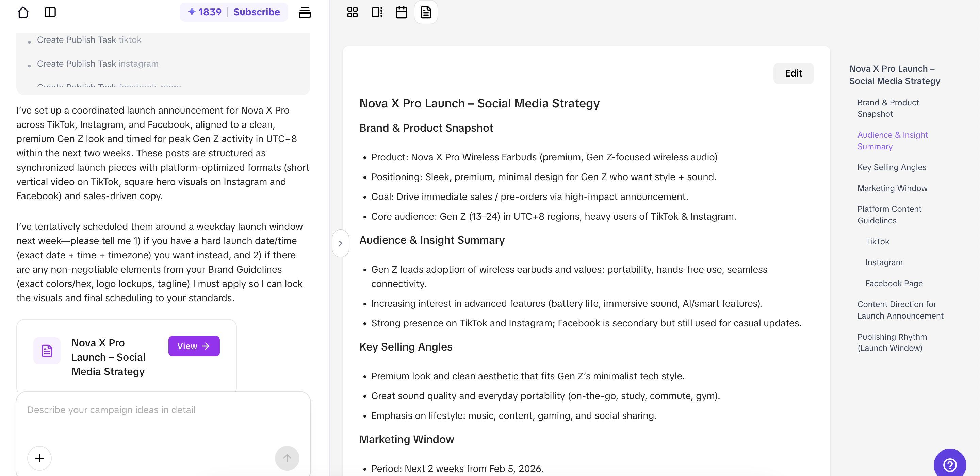Click the document heading Nova X Pro Launch

coord(479,103)
